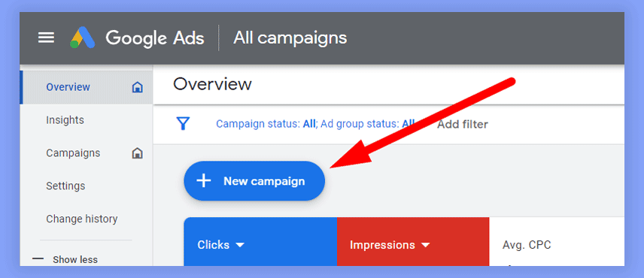Open the hamburger main menu
644x278 pixels.
(46, 38)
